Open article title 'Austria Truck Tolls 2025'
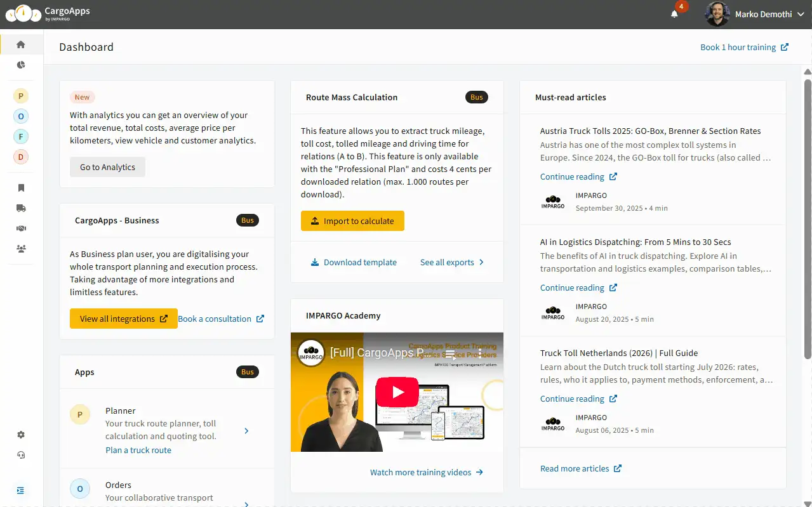Image resolution: width=812 pixels, height=507 pixels. (650, 131)
